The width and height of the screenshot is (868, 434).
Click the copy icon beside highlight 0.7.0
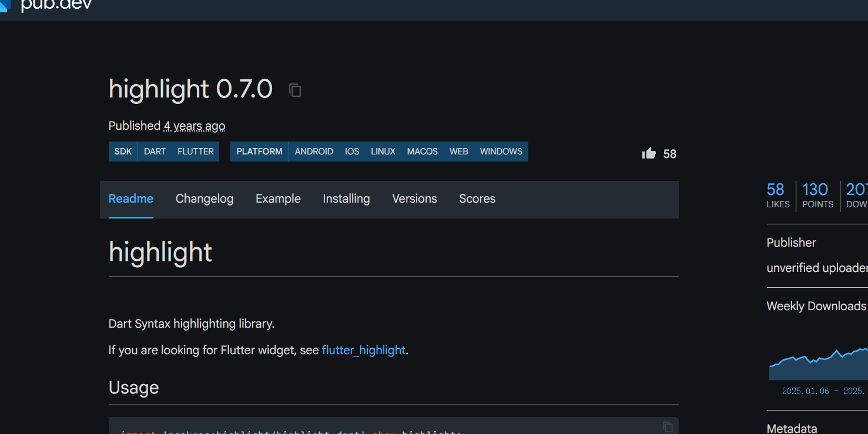pyautogui.click(x=295, y=90)
